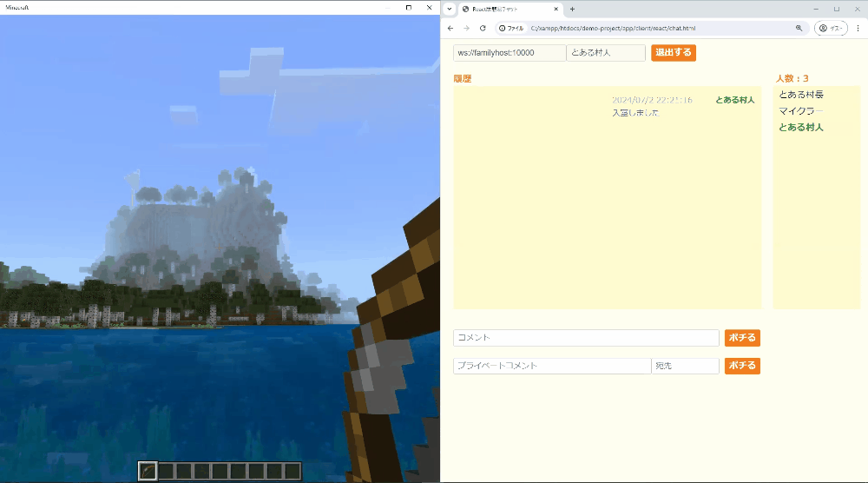The height and width of the screenshot is (483, 868).
Task: Open the Chrome profile button
Action: [x=831, y=28]
